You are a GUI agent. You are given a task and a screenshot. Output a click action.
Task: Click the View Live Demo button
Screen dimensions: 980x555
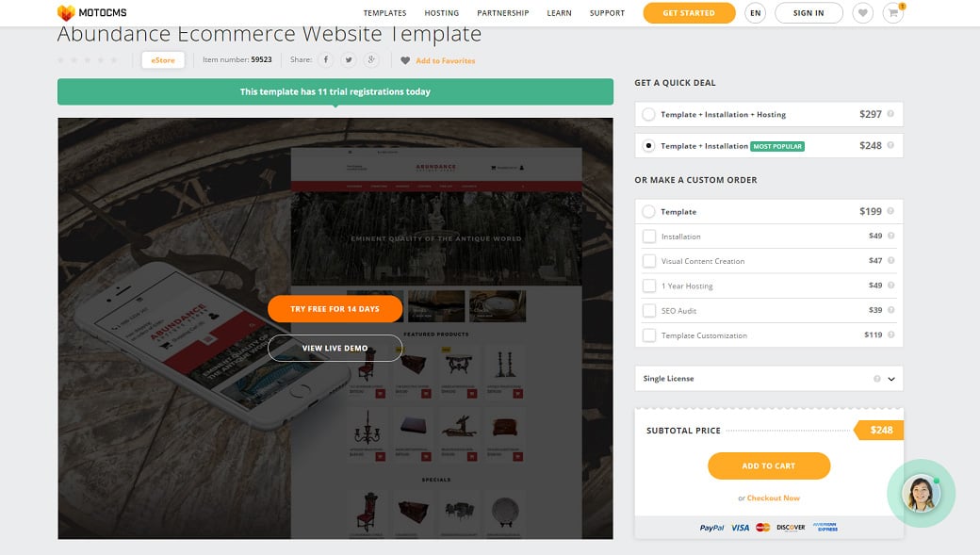pos(335,348)
